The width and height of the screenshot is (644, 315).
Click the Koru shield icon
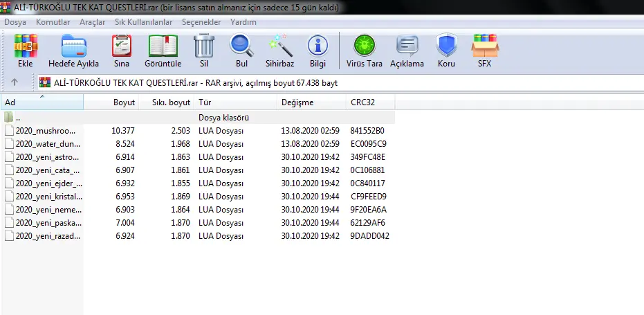[446, 46]
